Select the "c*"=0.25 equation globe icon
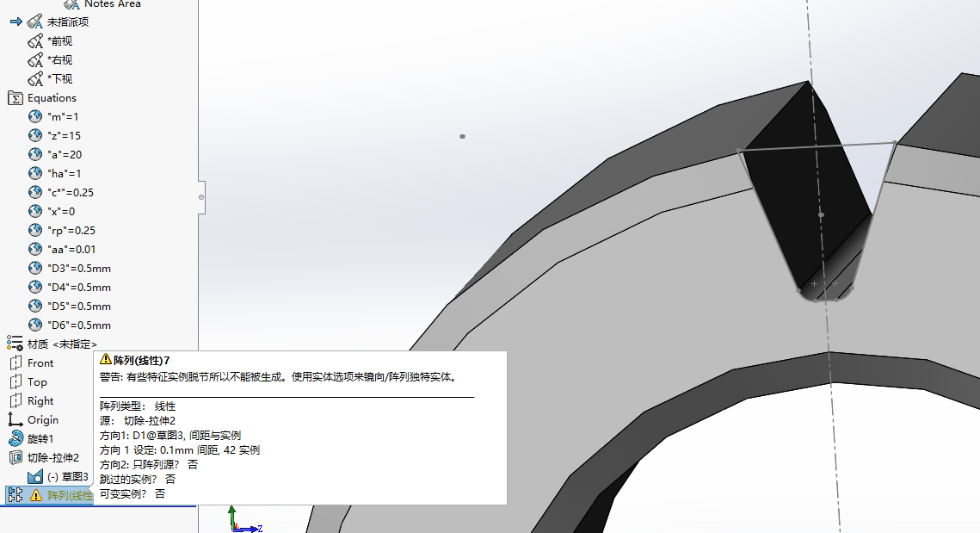 [x=35, y=192]
